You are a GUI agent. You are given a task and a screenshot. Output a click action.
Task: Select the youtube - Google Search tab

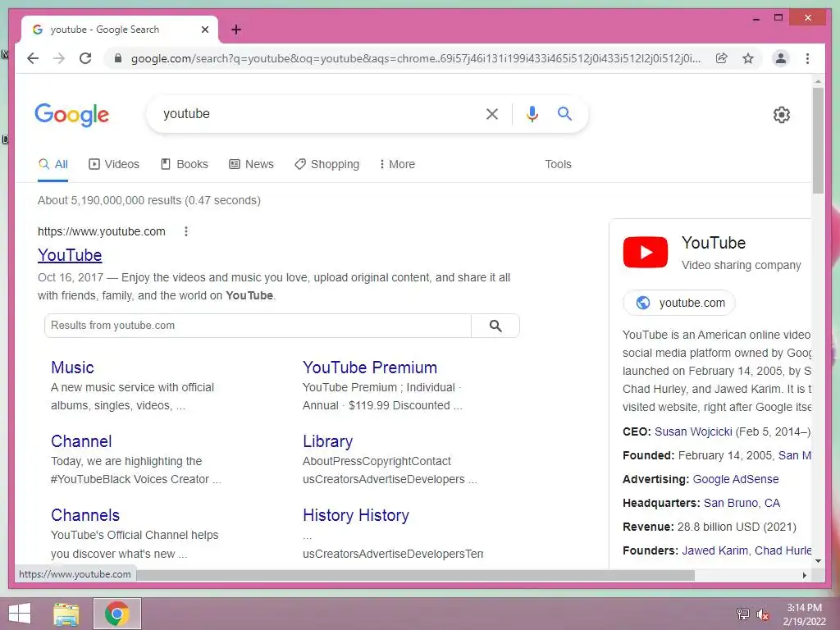(x=120, y=30)
